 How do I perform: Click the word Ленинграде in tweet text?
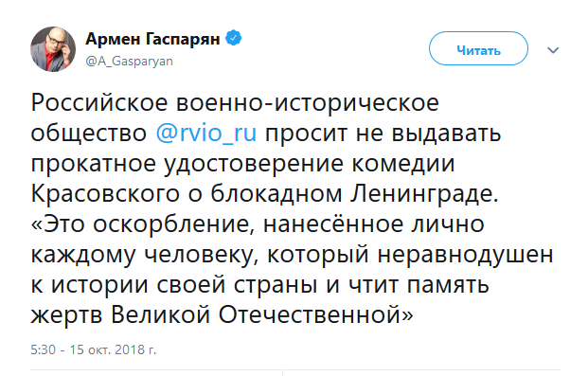(x=425, y=193)
